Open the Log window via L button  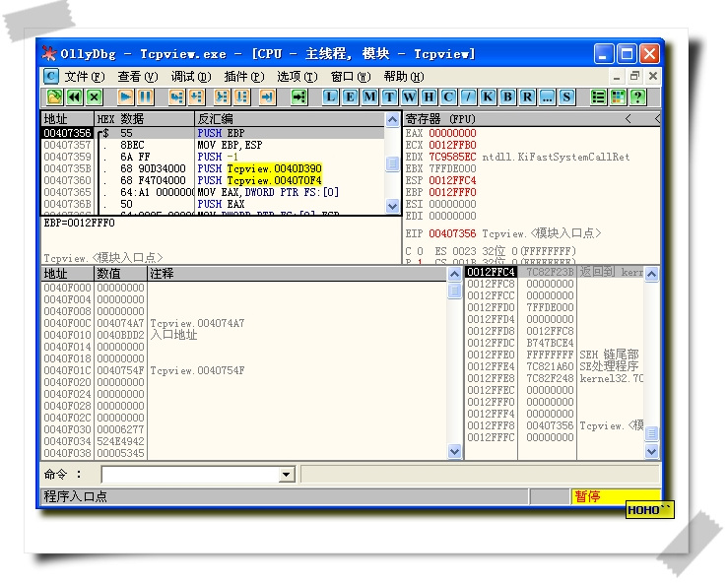click(x=330, y=97)
